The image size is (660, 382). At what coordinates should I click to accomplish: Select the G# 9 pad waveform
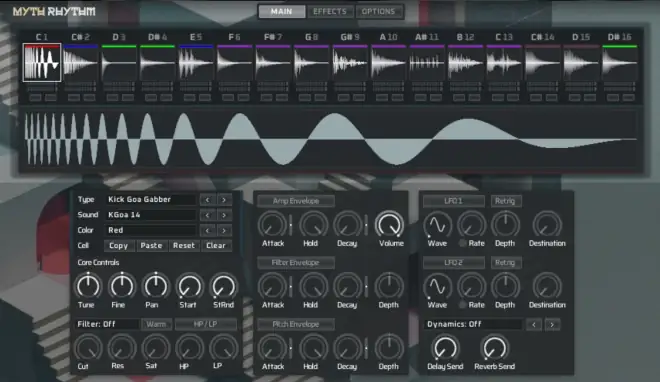(x=350, y=63)
